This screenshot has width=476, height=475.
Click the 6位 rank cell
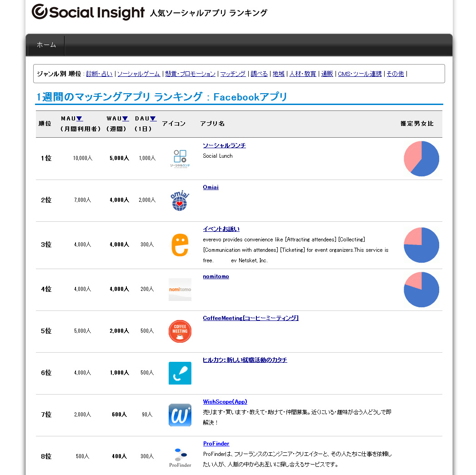click(x=46, y=373)
